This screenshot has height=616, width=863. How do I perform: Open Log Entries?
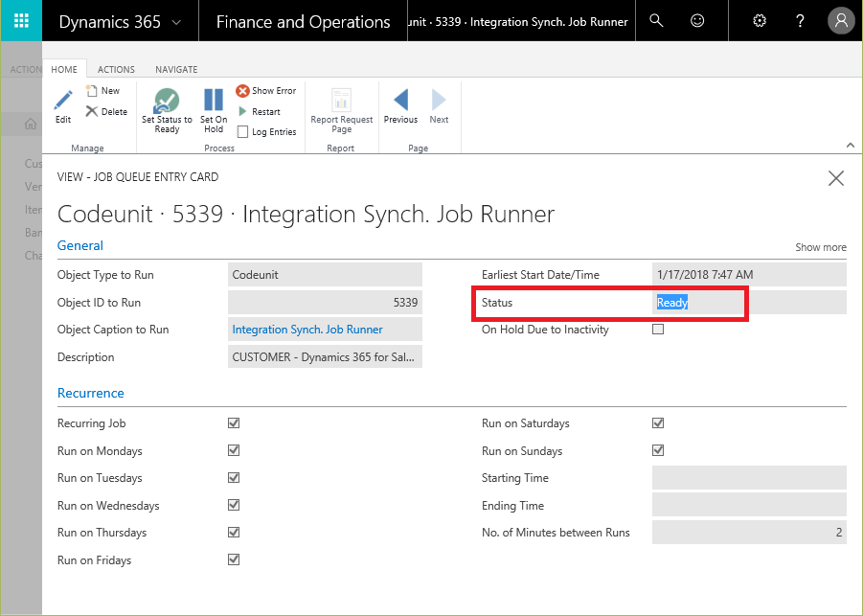click(267, 132)
